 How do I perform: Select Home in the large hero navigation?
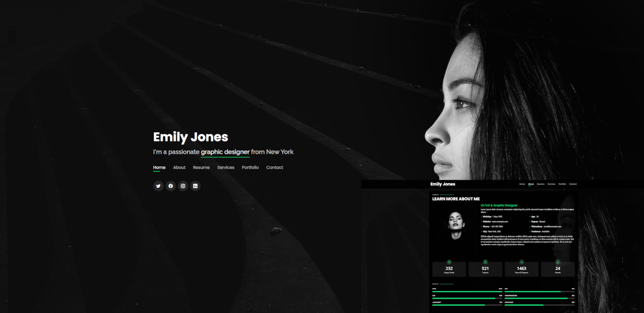point(159,168)
